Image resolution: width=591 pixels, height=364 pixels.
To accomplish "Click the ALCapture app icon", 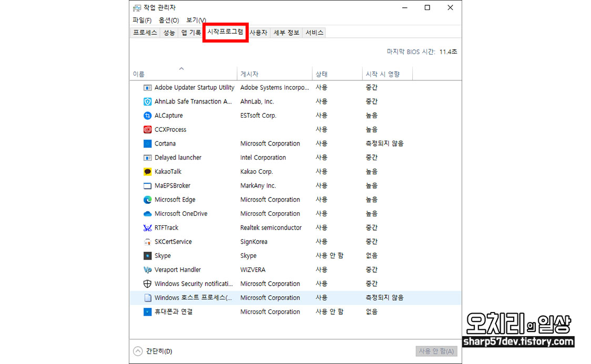I will click(x=147, y=116).
